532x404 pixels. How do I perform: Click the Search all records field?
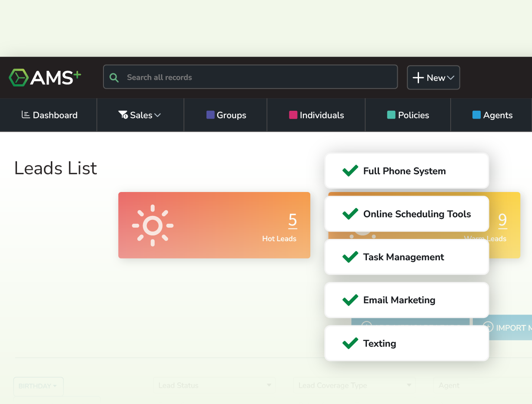(x=250, y=77)
